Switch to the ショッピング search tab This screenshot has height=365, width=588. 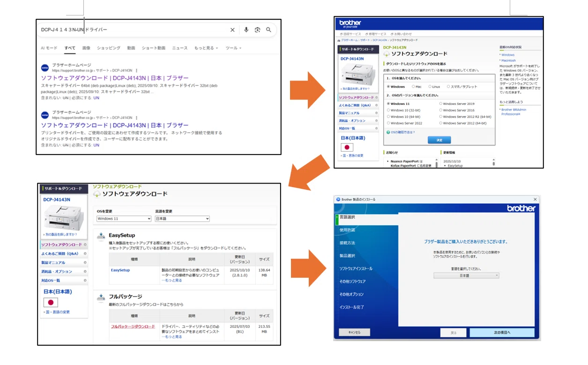(x=109, y=48)
